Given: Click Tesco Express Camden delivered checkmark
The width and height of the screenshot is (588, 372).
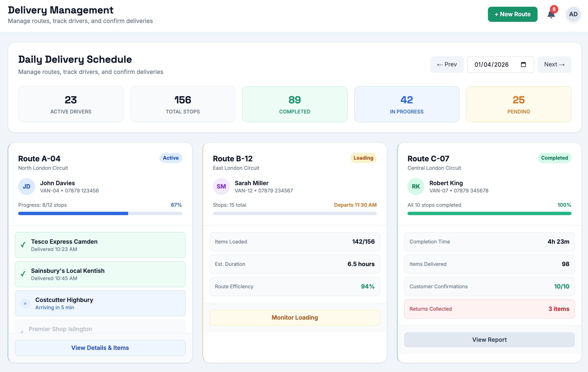Looking at the screenshot, I should coord(23,245).
